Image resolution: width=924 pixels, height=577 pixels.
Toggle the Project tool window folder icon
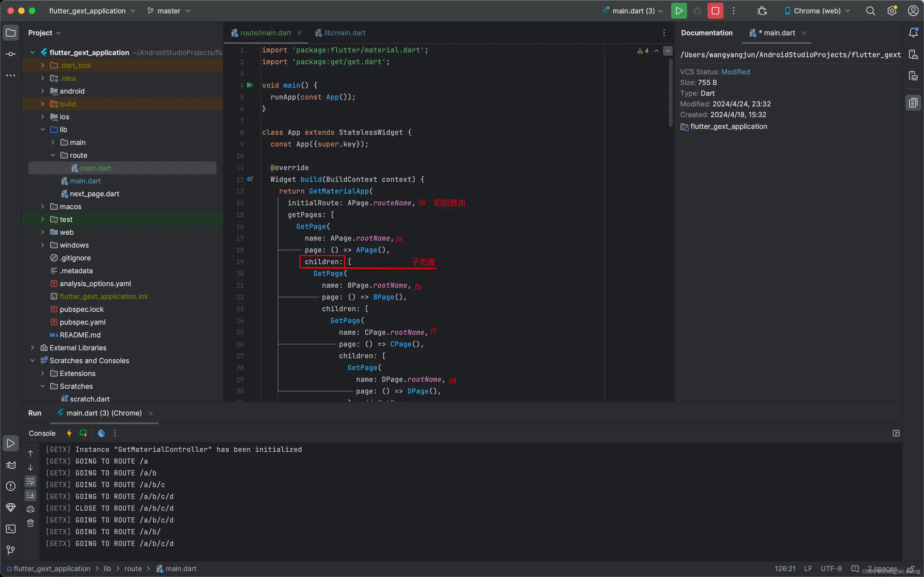point(11,33)
